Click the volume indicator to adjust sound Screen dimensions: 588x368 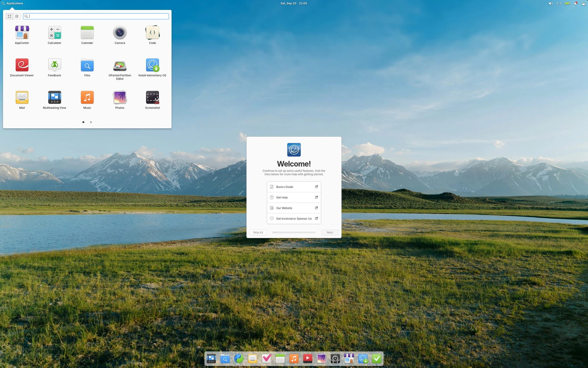pyautogui.click(x=550, y=3)
